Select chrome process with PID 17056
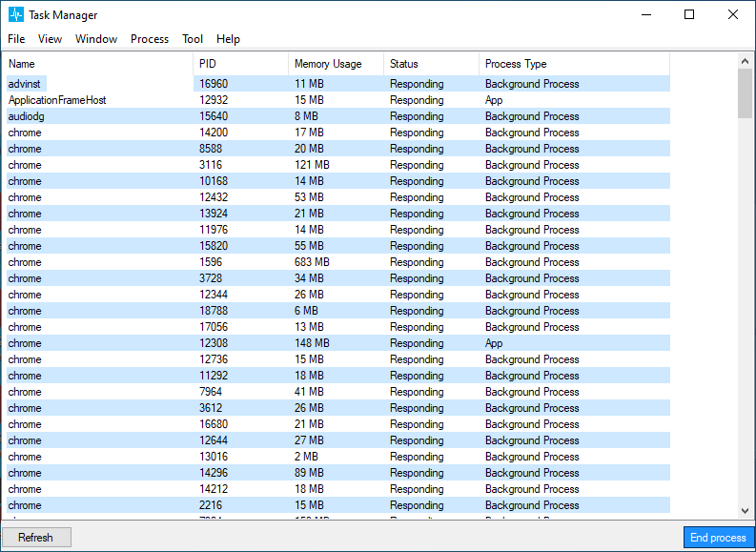Screen dimensions: 756x552 pos(338,327)
